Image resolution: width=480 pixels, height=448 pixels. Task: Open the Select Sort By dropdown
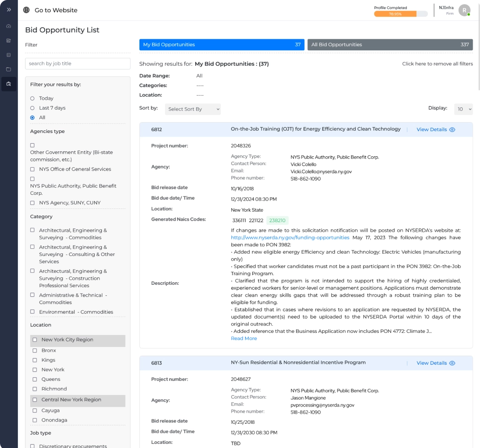point(192,109)
